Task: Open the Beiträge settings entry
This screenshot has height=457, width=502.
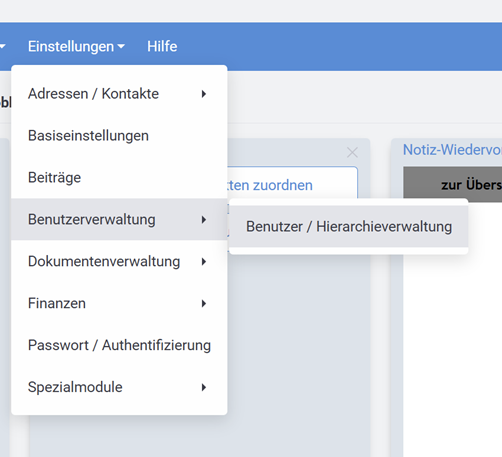Action: (119, 177)
